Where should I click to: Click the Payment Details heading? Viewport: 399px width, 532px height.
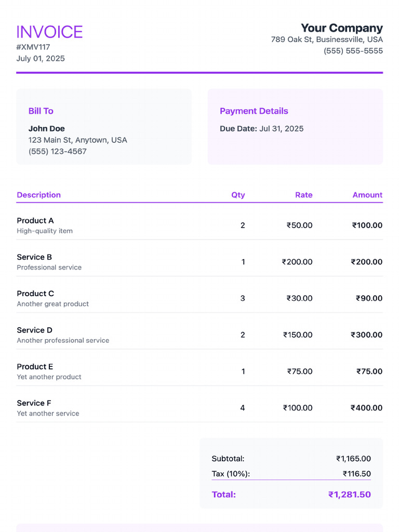tap(254, 111)
